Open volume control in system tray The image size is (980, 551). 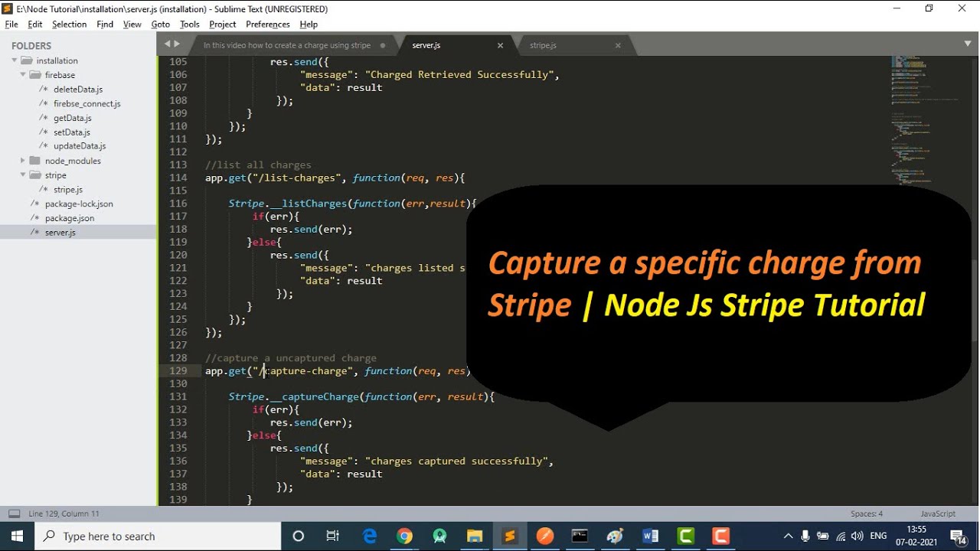coord(857,536)
